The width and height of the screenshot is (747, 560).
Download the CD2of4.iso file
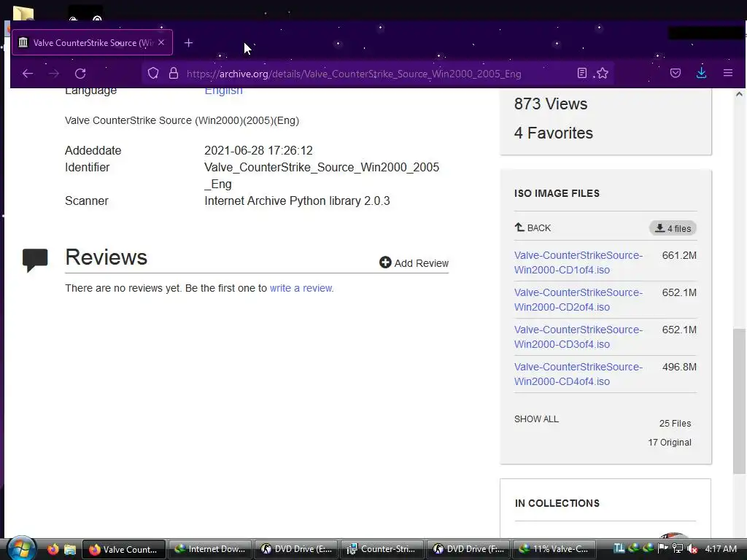click(x=578, y=300)
